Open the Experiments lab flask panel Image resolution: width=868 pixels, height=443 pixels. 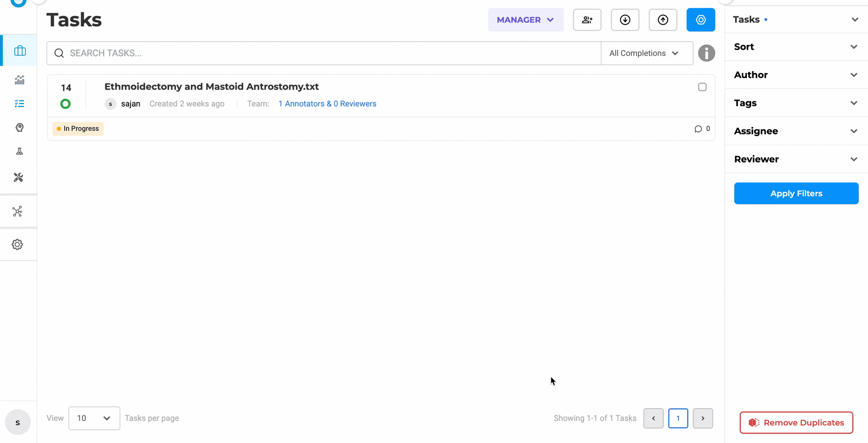tap(19, 151)
